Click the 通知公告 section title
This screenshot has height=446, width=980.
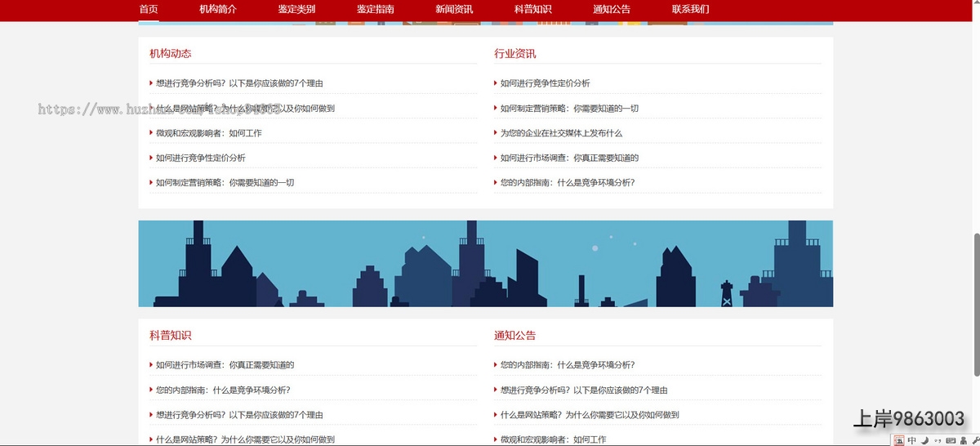coord(515,336)
